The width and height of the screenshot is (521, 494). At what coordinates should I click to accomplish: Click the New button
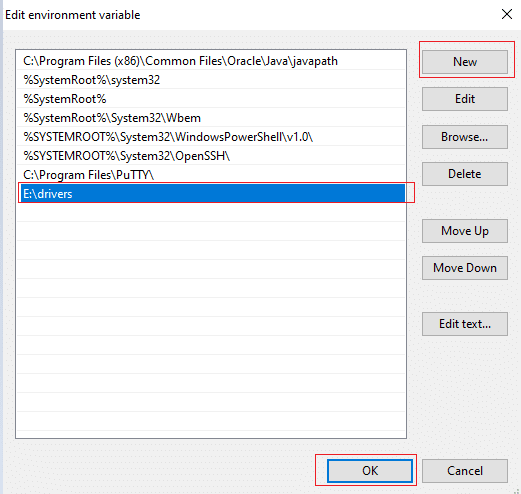tap(465, 62)
